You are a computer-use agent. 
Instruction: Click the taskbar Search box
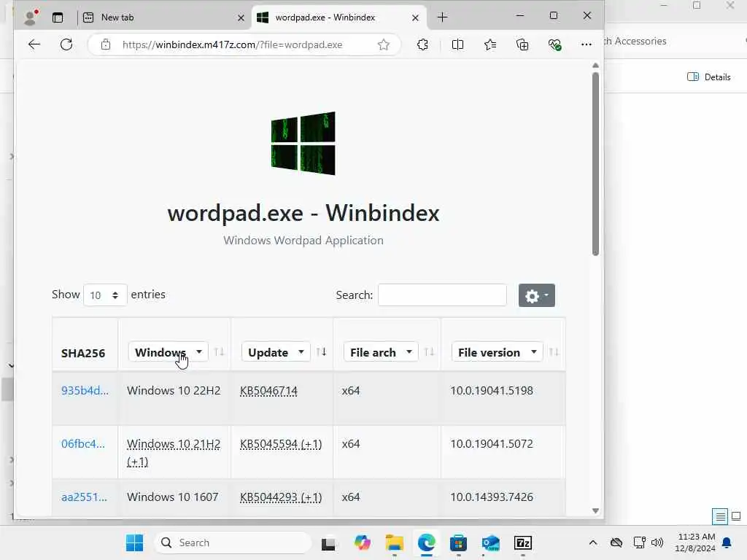(x=233, y=542)
